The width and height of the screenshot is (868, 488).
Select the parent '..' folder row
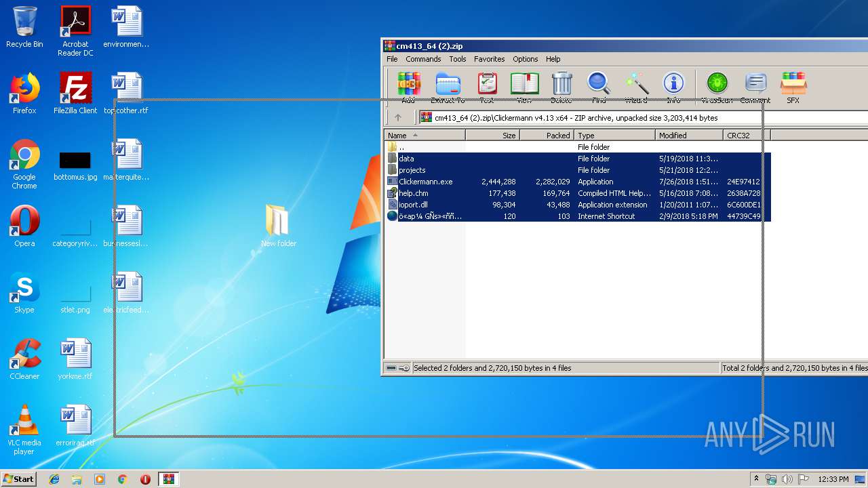point(578,147)
